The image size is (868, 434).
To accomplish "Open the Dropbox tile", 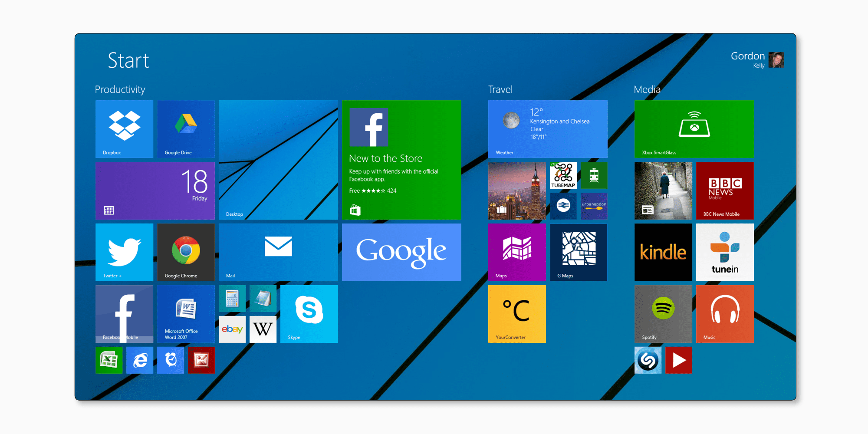I will coord(124,129).
